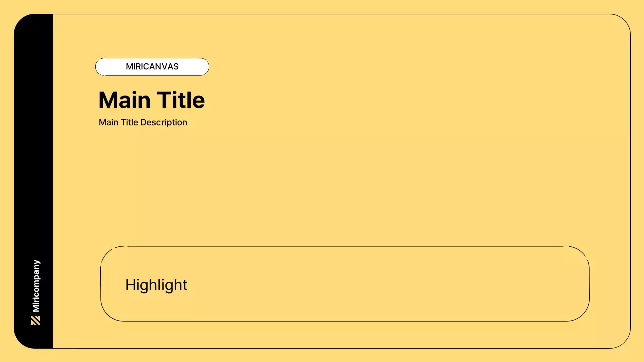The image size is (644, 362).
Task: Select the vertical Miricompany text
Action: pos(36,286)
